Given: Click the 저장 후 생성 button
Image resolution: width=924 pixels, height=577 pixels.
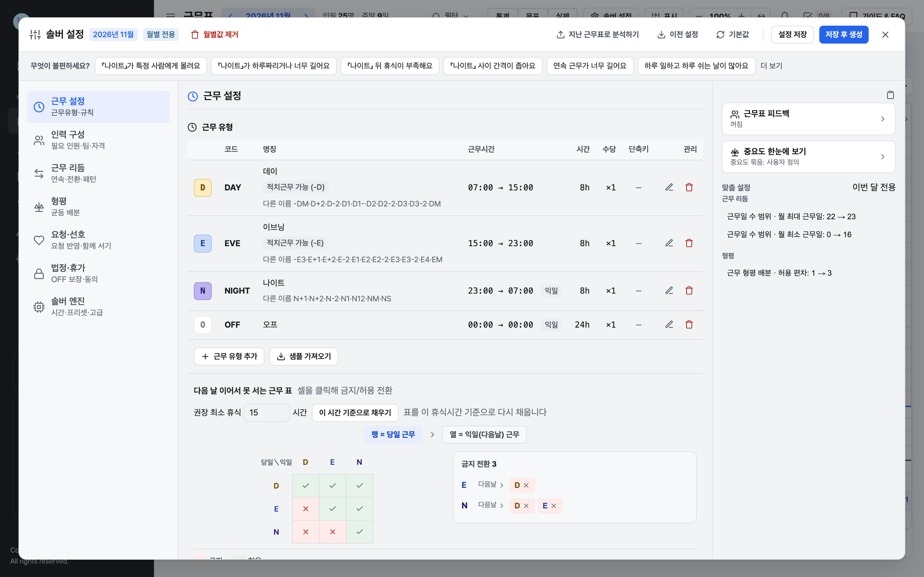Looking at the screenshot, I should 843,35.
